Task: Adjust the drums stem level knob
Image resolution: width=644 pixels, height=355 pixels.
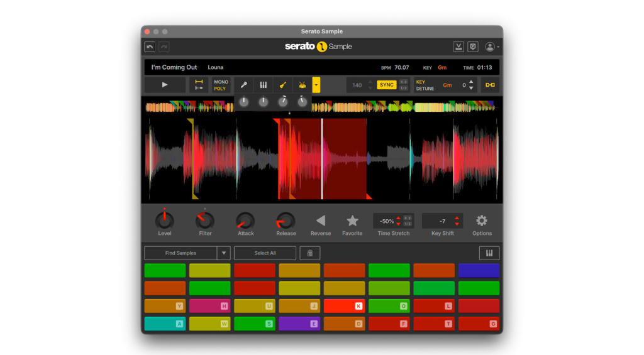Action: [x=303, y=102]
